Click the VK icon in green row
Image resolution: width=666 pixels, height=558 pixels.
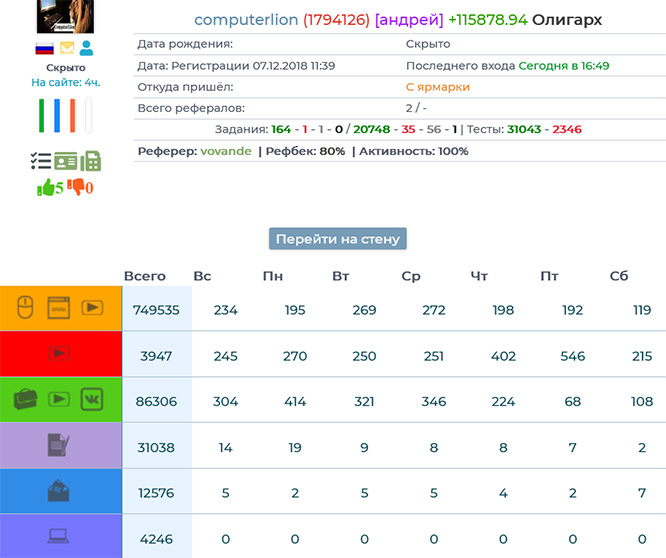91,399
